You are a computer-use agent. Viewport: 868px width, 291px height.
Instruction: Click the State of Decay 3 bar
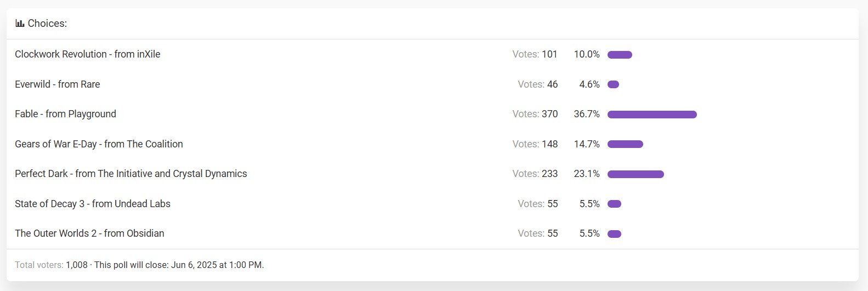click(614, 204)
